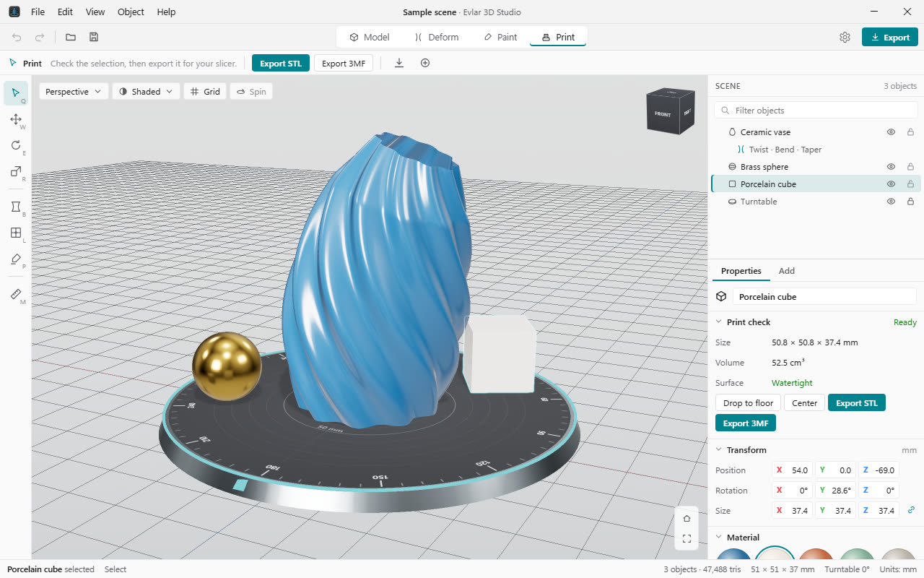Select the arrow Select tool (Q)
Image resolution: width=924 pixels, height=578 pixels.
[x=16, y=93]
